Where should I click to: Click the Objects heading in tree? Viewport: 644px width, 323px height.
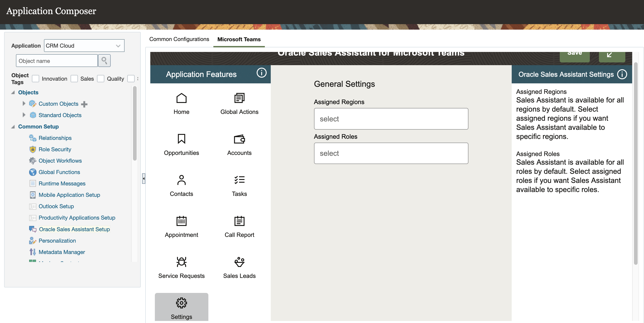click(x=28, y=92)
